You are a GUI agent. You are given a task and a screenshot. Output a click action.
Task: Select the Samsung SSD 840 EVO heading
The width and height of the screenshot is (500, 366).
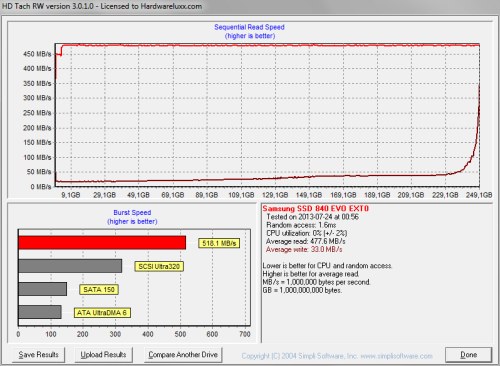316,209
